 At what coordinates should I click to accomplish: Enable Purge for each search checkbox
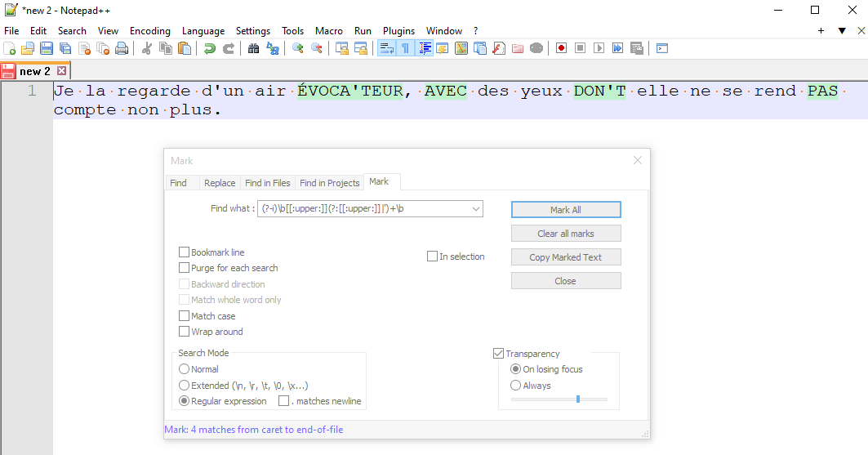[x=185, y=268]
